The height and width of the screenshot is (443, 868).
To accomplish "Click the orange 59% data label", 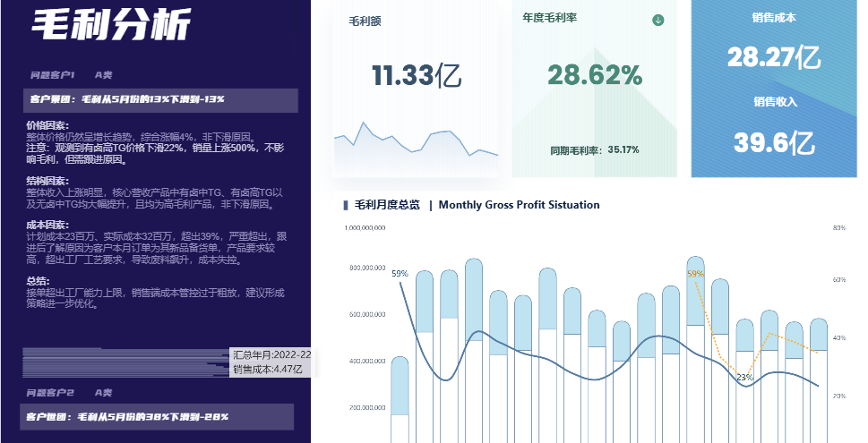I will pyautogui.click(x=695, y=274).
